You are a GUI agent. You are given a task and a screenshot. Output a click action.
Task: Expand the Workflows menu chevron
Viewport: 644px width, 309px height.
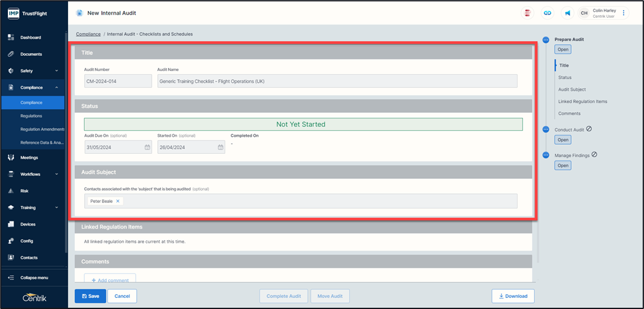[x=56, y=174]
